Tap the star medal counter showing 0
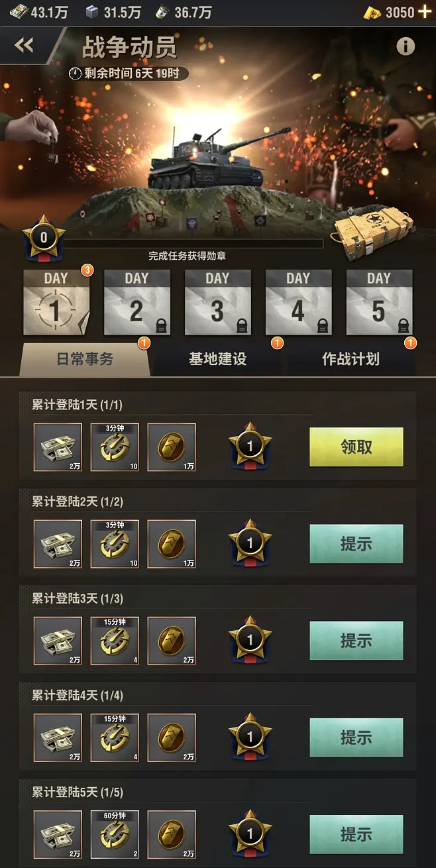The image size is (436, 868). [44, 237]
